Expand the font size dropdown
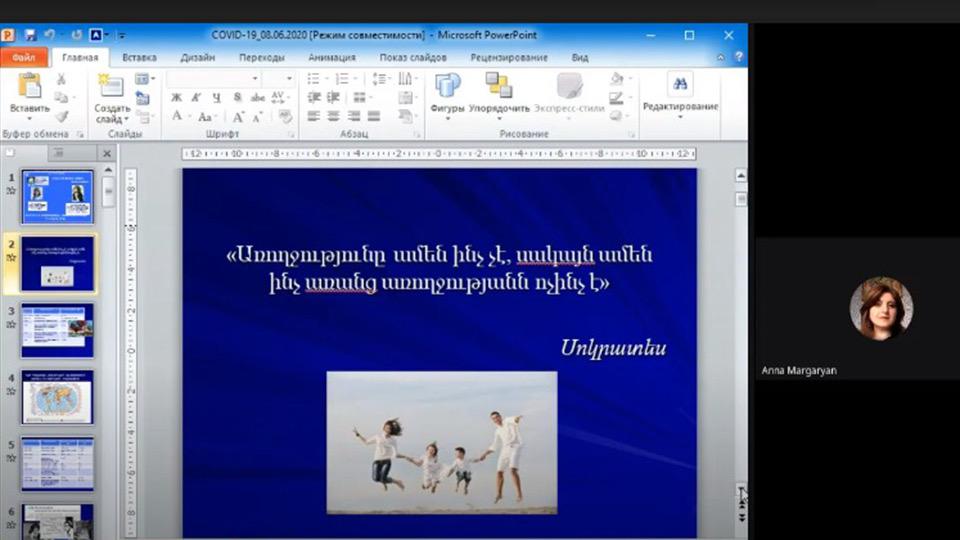The image size is (960, 540). [291, 78]
